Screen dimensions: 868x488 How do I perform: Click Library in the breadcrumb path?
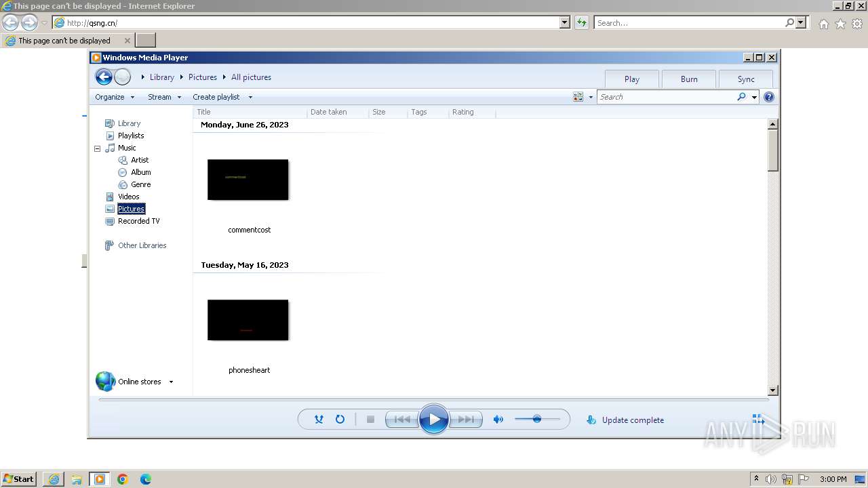coord(162,77)
